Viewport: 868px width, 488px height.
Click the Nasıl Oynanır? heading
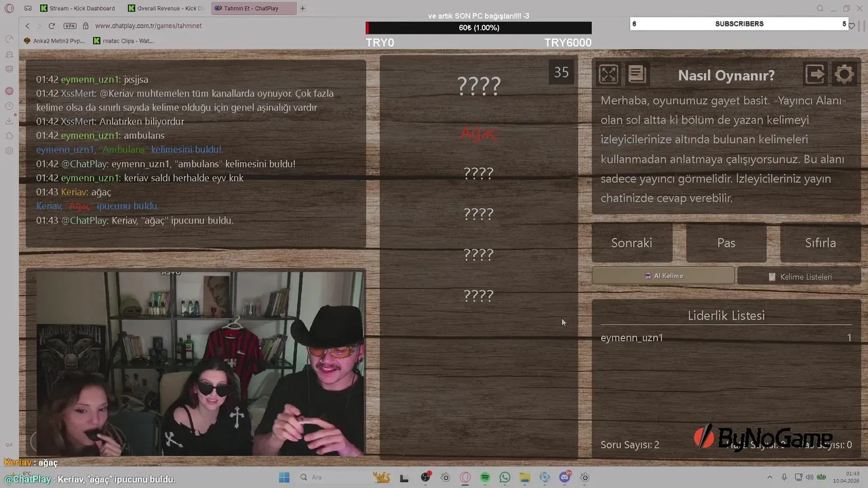[x=726, y=75]
